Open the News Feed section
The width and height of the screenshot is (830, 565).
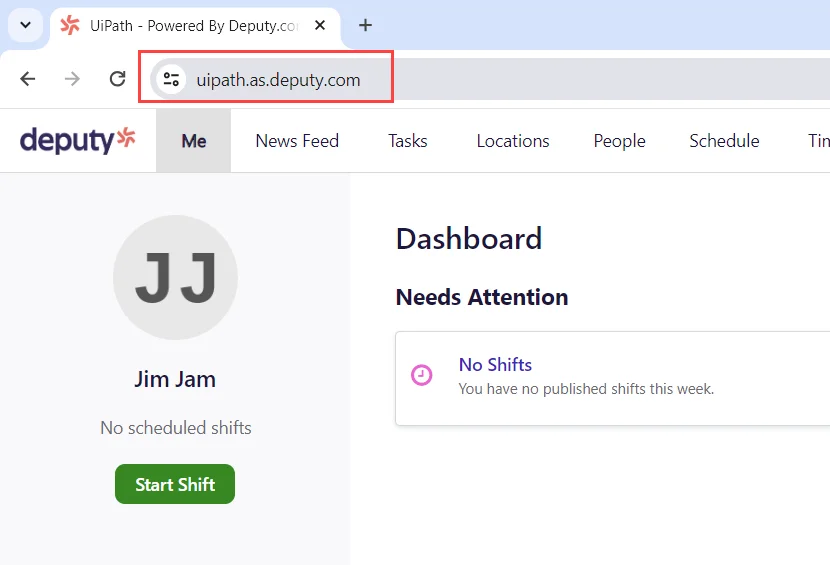(x=297, y=141)
